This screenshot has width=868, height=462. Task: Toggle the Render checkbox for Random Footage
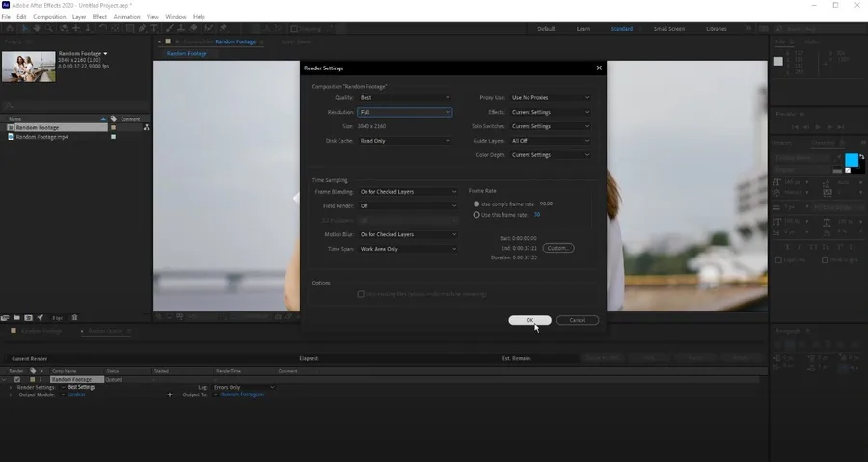17,380
